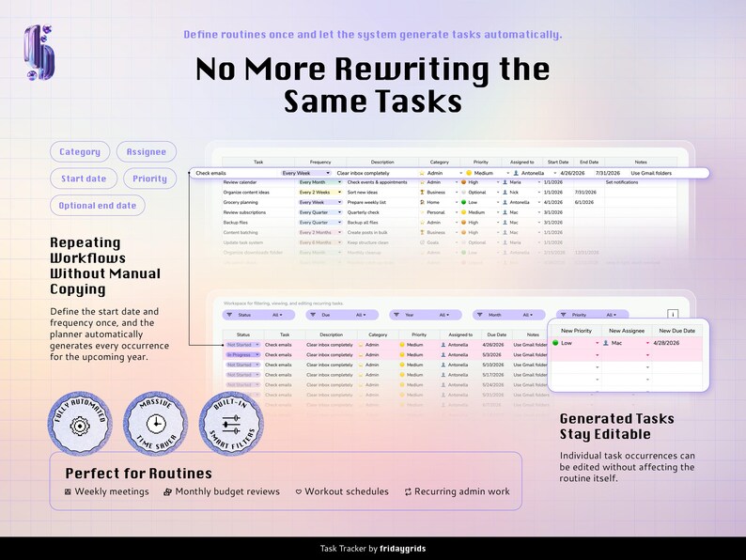Click the Priority pill button on left
Viewport: 746px width, 560px height.
[150, 179]
